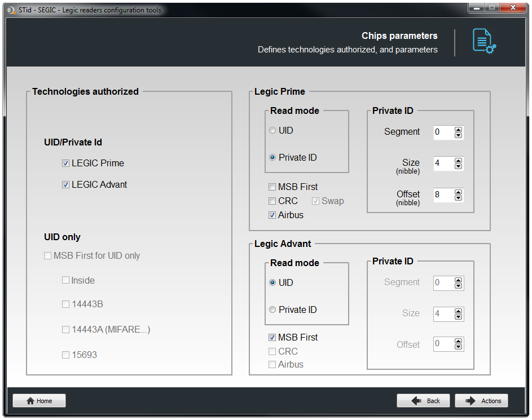Increase Legic Advant Segment value
This screenshot has width=532, height=420.
(458, 280)
